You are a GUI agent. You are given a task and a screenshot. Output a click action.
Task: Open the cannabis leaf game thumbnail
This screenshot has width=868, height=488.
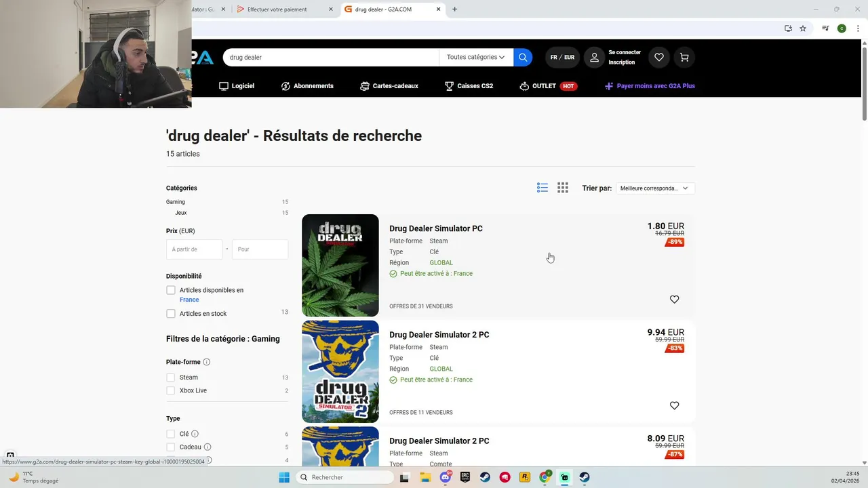coord(340,266)
